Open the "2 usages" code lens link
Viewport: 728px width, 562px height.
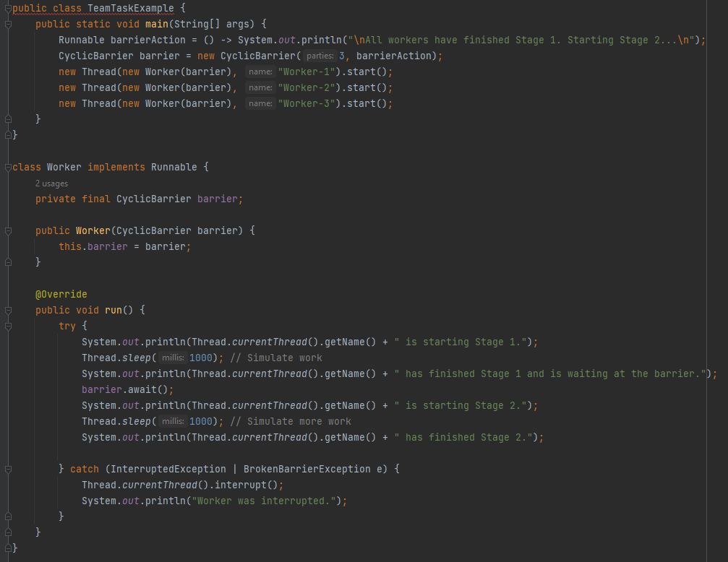pyautogui.click(x=51, y=183)
